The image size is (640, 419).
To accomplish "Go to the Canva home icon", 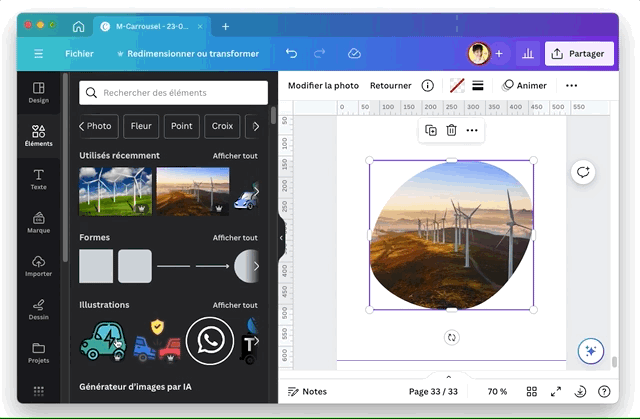I will point(78,27).
